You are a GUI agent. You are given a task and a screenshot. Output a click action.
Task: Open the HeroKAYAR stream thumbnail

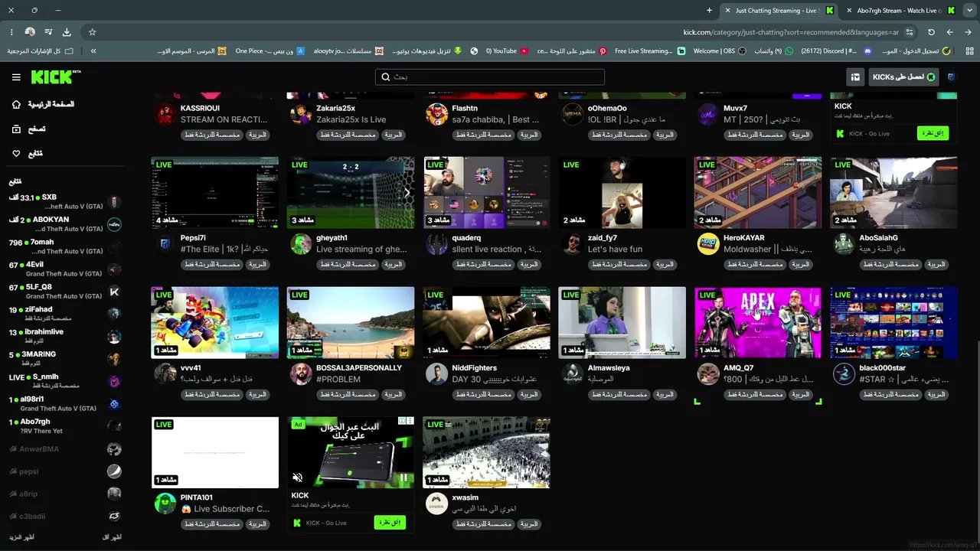tap(758, 193)
